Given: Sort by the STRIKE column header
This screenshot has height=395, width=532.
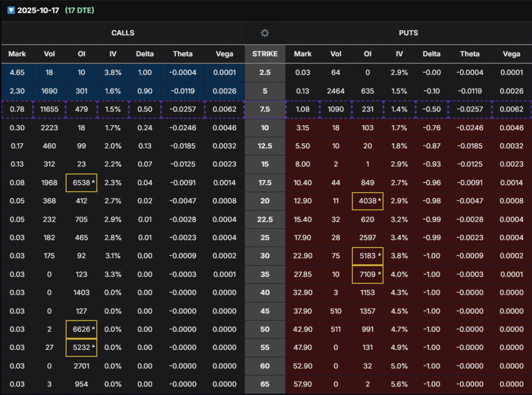Looking at the screenshot, I should click(x=265, y=54).
